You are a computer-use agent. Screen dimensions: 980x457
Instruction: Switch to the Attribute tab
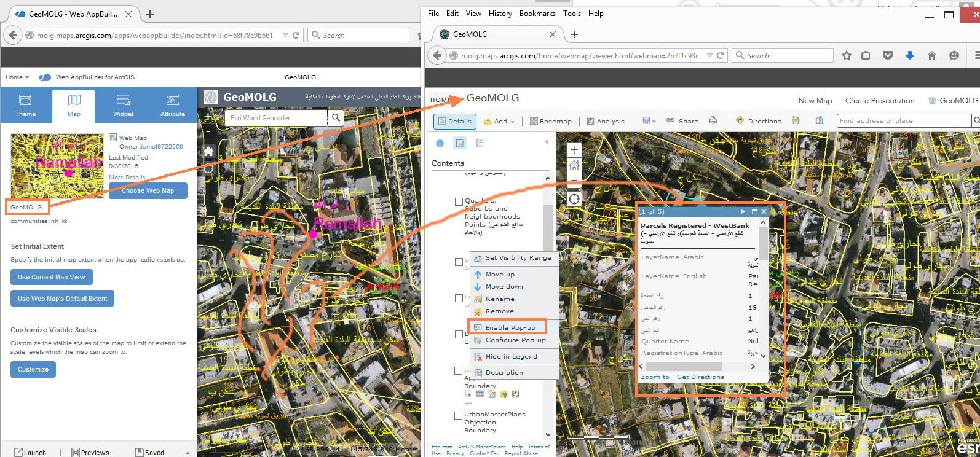(x=173, y=106)
